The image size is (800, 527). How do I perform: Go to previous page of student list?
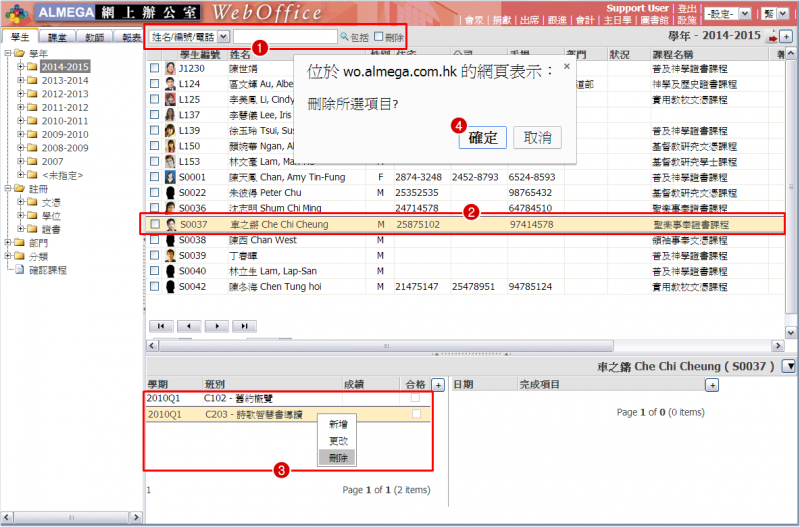(x=189, y=326)
